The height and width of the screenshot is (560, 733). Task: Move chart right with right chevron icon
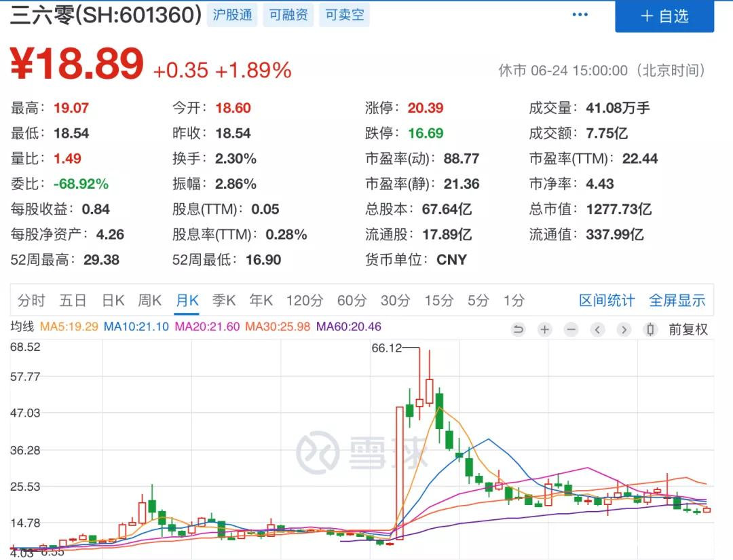(624, 329)
